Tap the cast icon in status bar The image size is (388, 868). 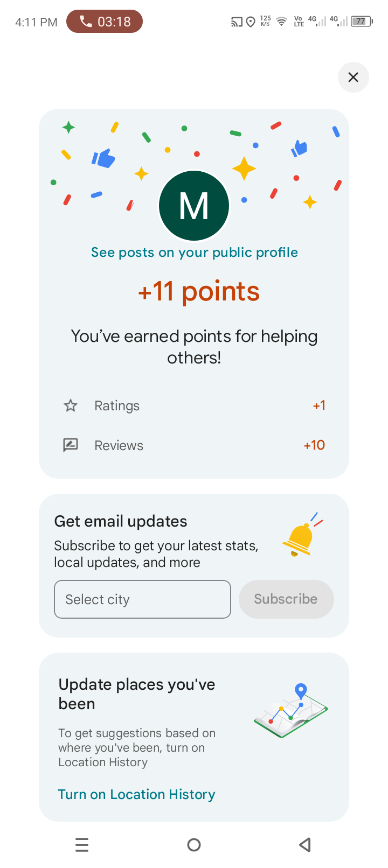click(x=237, y=22)
